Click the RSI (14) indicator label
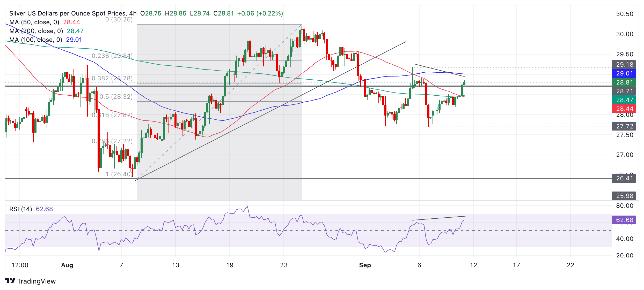This screenshot has width=644, height=290. click(x=21, y=209)
